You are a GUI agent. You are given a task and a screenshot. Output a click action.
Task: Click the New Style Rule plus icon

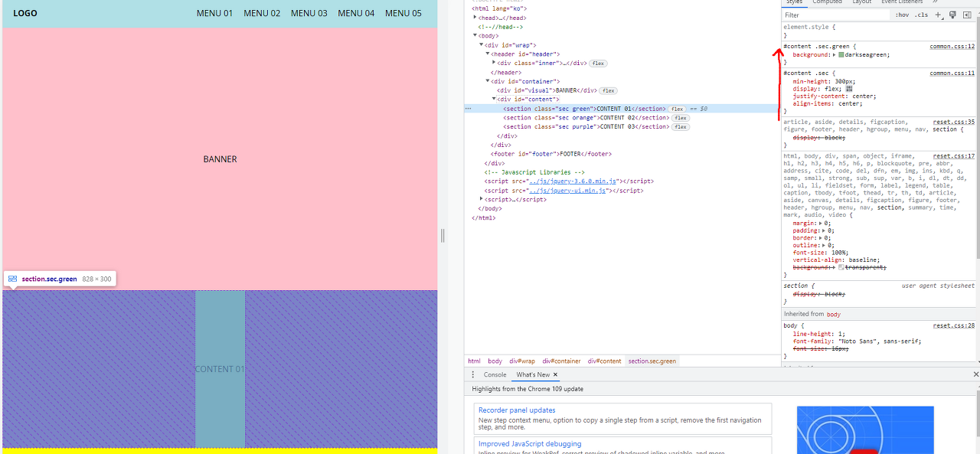[939, 15]
